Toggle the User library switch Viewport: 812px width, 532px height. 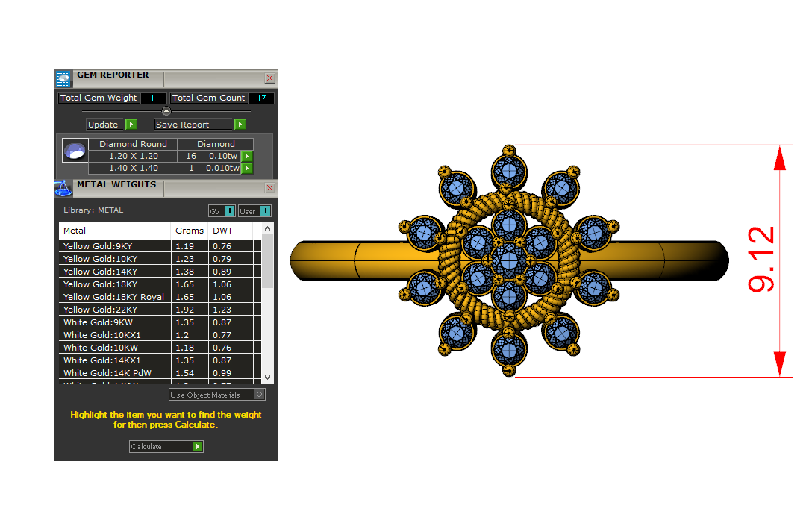click(265, 211)
